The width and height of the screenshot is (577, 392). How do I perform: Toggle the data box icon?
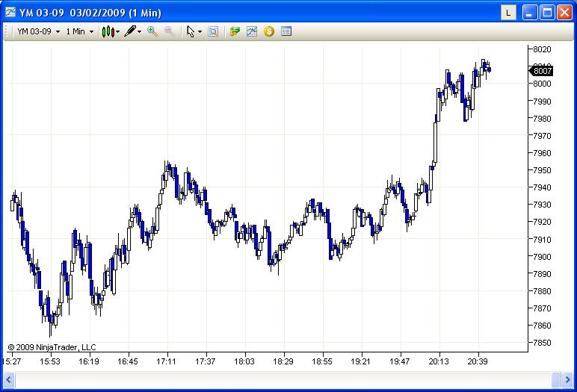tap(213, 31)
